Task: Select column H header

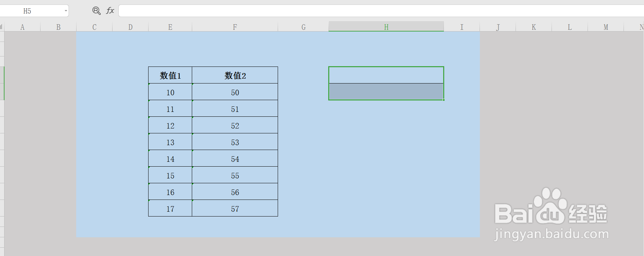Action: [386, 27]
